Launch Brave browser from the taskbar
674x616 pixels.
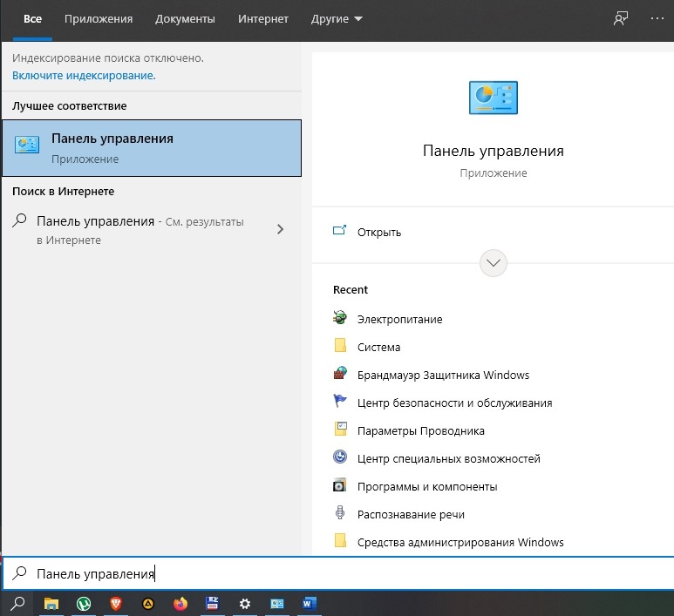pos(116,604)
